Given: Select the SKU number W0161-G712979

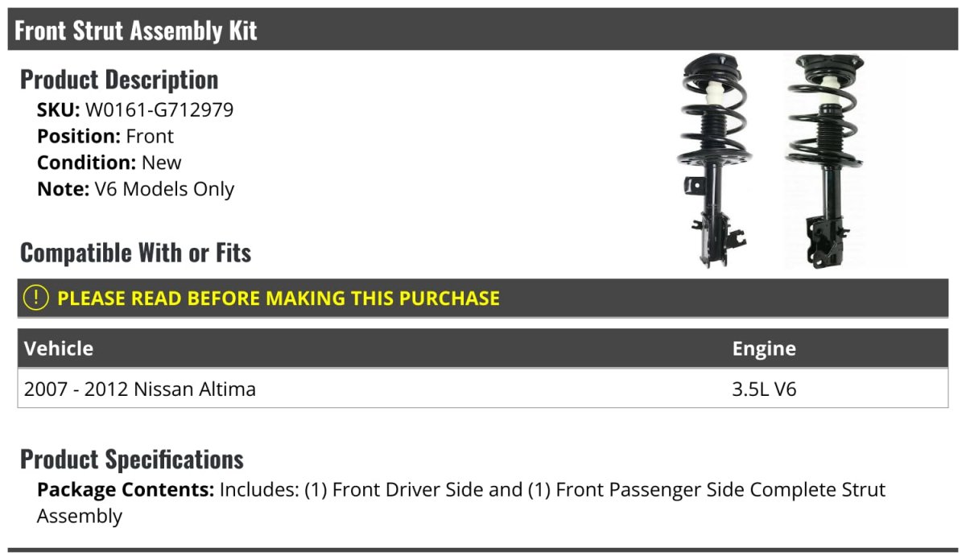Looking at the screenshot, I should tap(159, 109).
